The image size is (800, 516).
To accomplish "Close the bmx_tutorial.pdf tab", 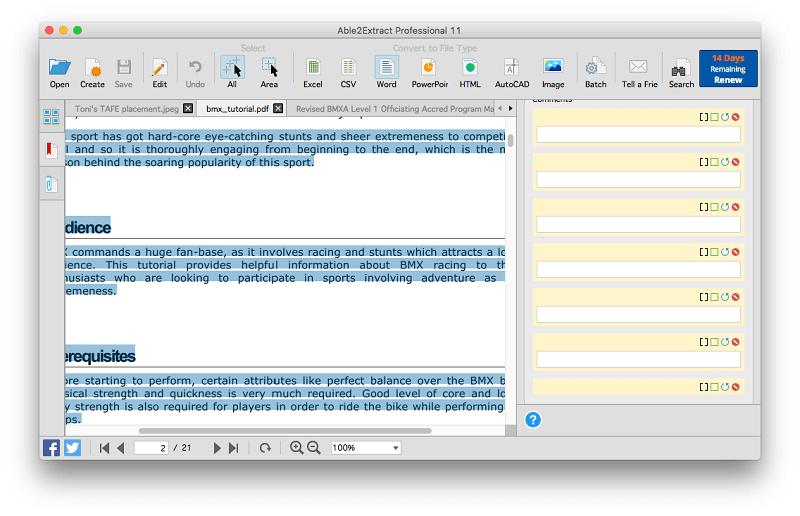I will (x=278, y=108).
